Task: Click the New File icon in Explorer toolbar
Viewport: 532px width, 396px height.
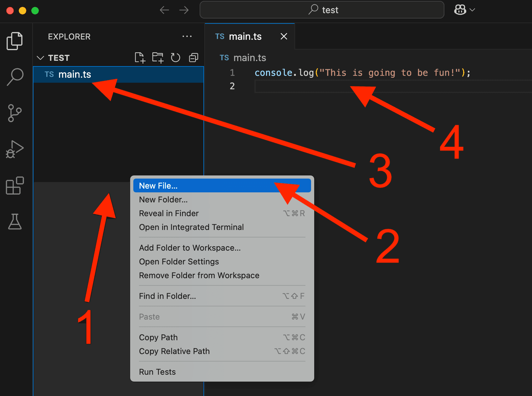Action: [x=140, y=57]
